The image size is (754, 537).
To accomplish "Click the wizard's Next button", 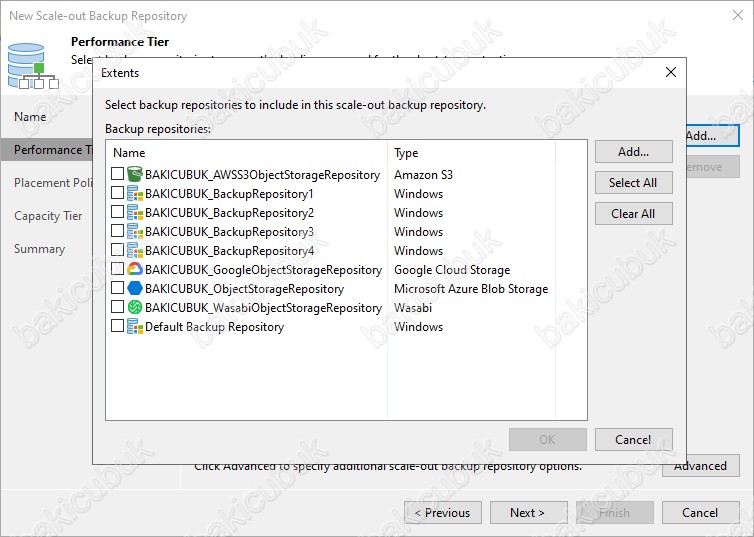I will point(528,512).
